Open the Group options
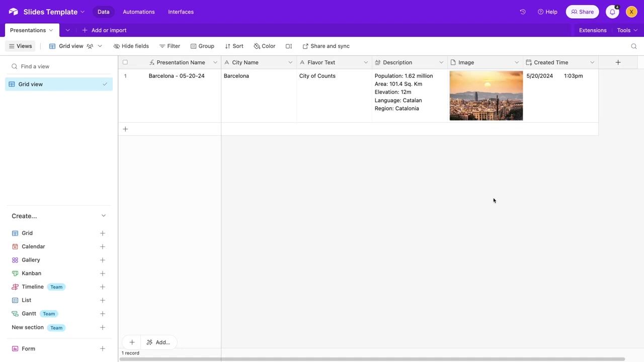This screenshot has width=644, height=362. [202, 46]
